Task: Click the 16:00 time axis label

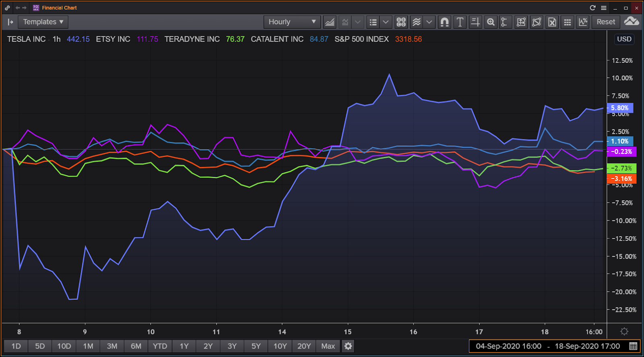Action: pyautogui.click(x=594, y=332)
